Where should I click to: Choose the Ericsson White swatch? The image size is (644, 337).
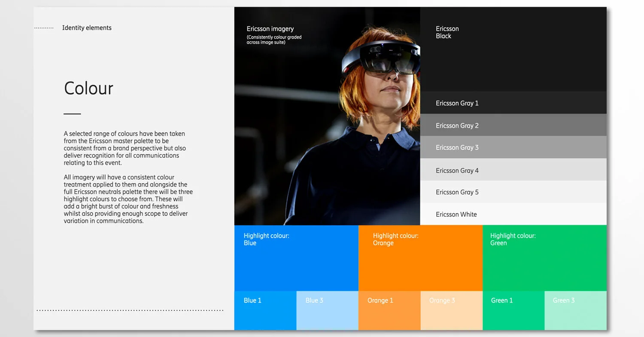(513, 214)
